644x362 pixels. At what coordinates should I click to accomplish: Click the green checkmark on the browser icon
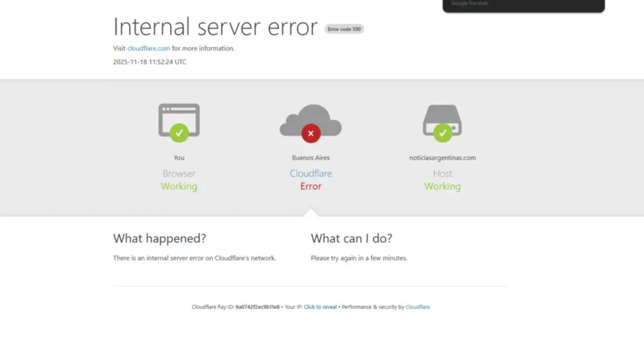pyautogui.click(x=179, y=133)
